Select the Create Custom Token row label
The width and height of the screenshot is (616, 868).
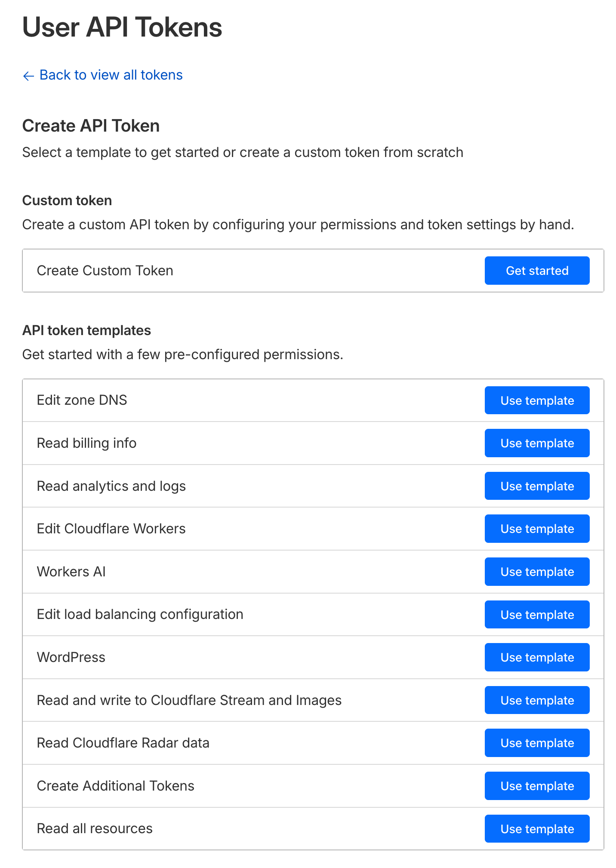105,271
